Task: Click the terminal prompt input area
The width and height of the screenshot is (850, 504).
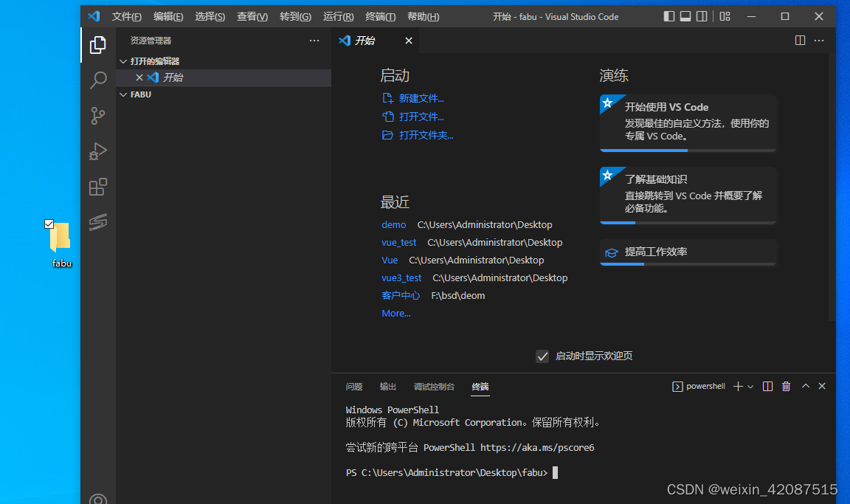Action: (x=555, y=472)
